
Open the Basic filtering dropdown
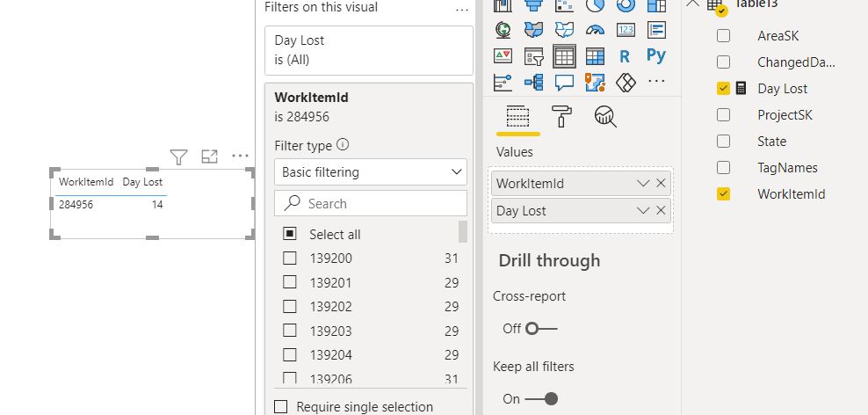click(x=371, y=171)
